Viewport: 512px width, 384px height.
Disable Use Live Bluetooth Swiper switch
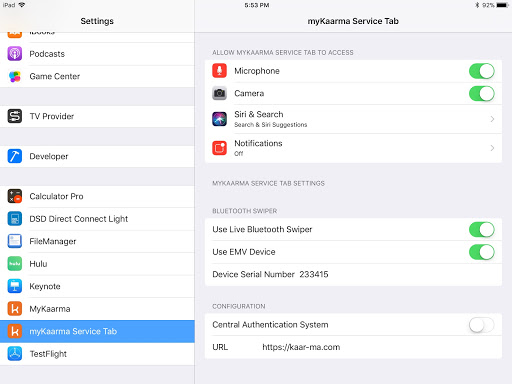pos(482,230)
